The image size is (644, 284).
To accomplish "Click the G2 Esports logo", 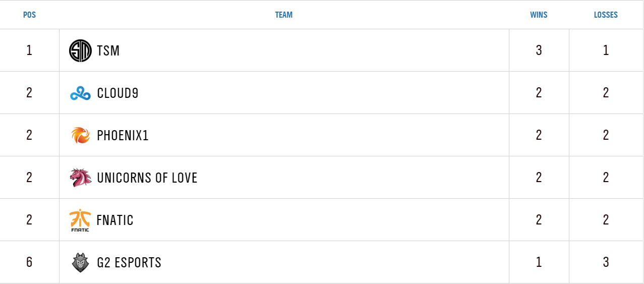I will 80,262.
